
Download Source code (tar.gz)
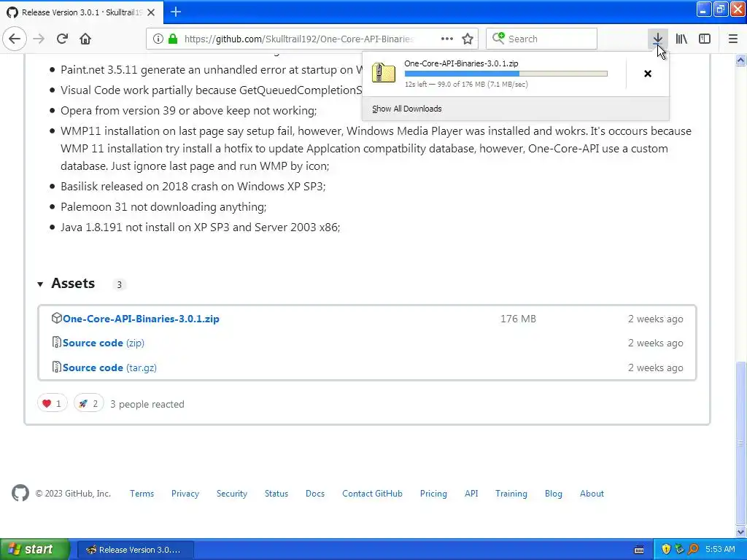[x=109, y=367]
